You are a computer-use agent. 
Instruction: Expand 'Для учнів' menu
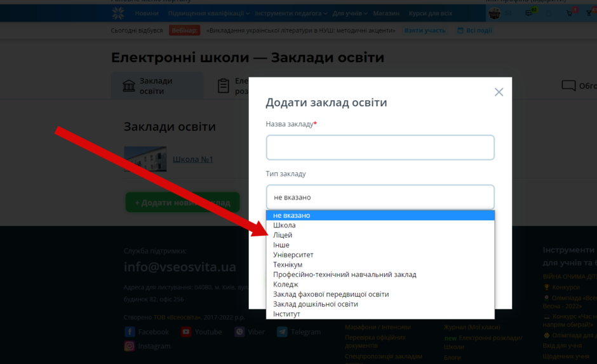[x=350, y=13]
